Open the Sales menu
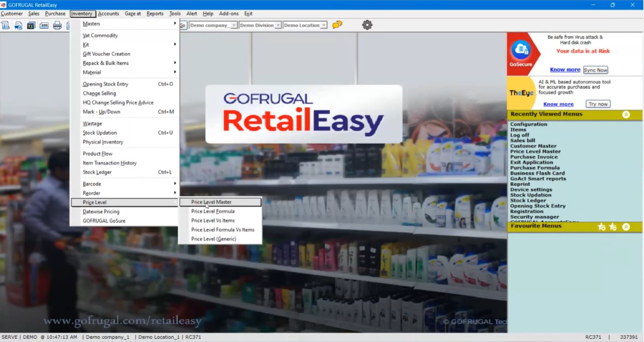The width and height of the screenshot is (644, 342). (34, 14)
